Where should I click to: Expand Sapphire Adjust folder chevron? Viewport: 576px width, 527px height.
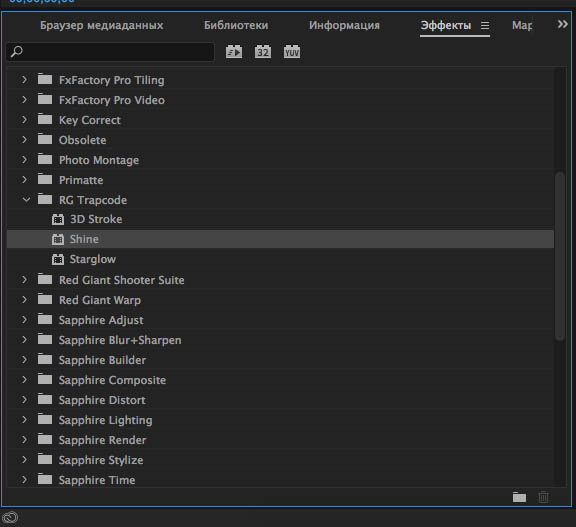[24, 320]
